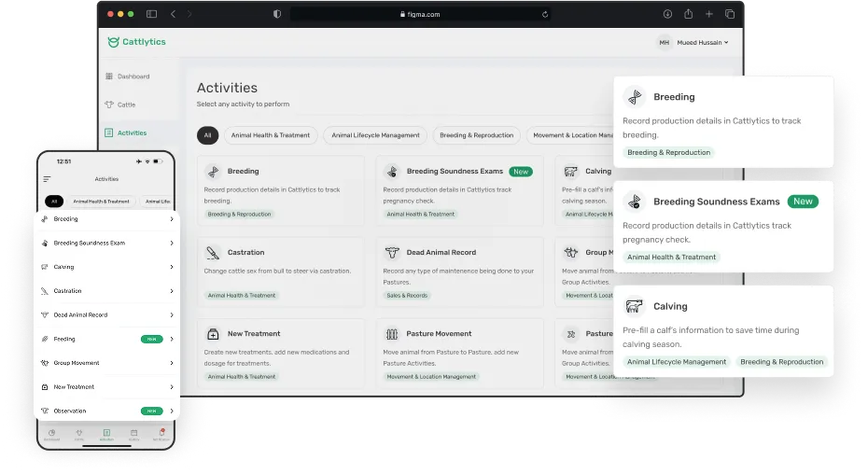Tap the Activities icon in phone bottom bar
The height and width of the screenshot is (474, 868).
pos(106,434)
